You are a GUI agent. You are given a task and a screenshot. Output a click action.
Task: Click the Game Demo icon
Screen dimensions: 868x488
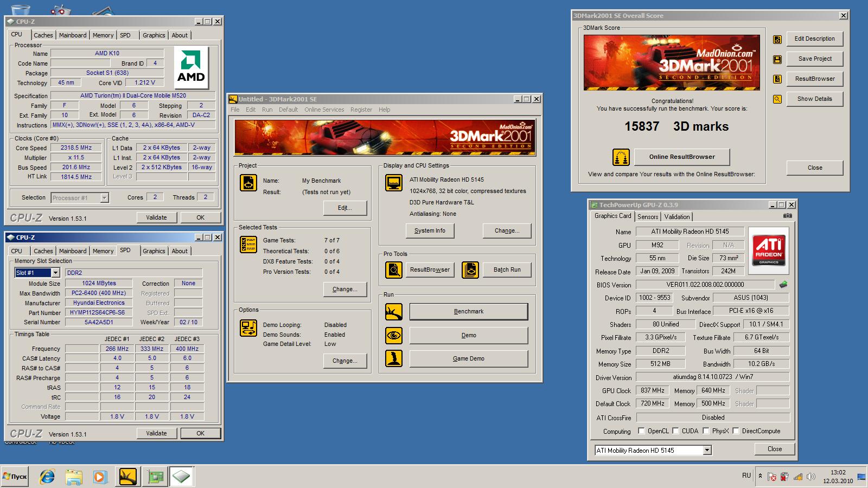394,358
